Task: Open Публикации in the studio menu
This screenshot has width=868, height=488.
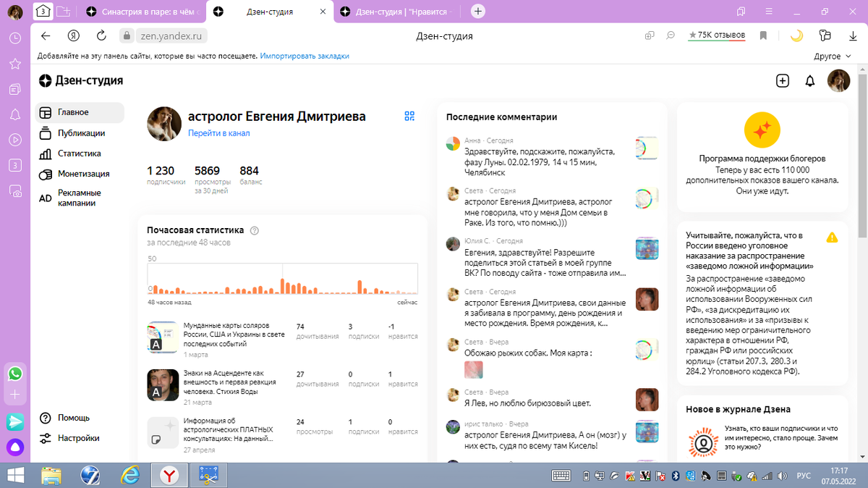Action: 80,133
